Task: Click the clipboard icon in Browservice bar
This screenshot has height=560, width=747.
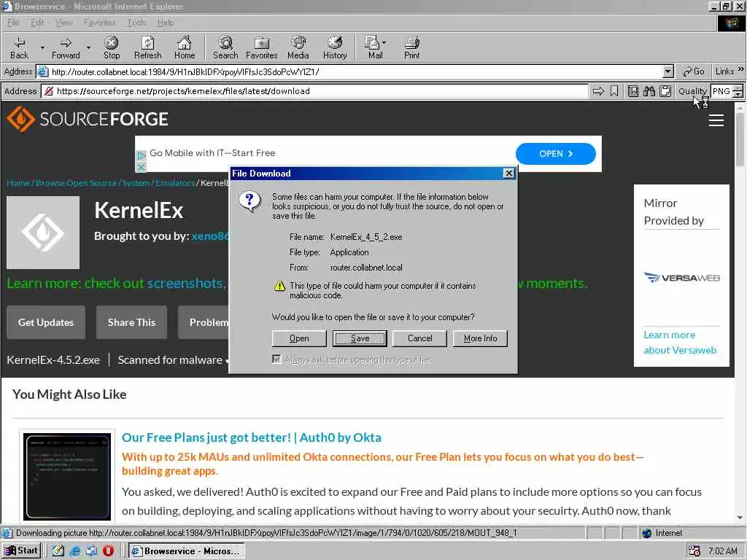Action: 665,91
